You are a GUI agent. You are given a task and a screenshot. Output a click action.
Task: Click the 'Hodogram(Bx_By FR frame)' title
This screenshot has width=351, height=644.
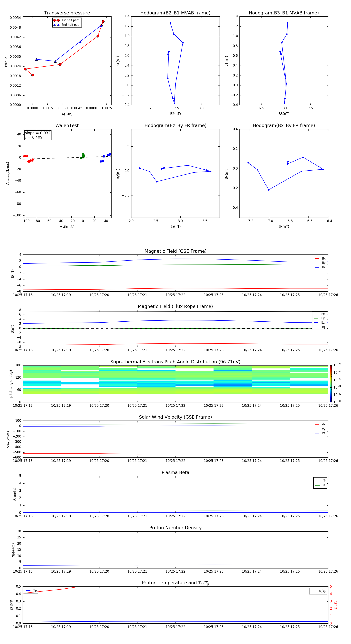[284, 125]
